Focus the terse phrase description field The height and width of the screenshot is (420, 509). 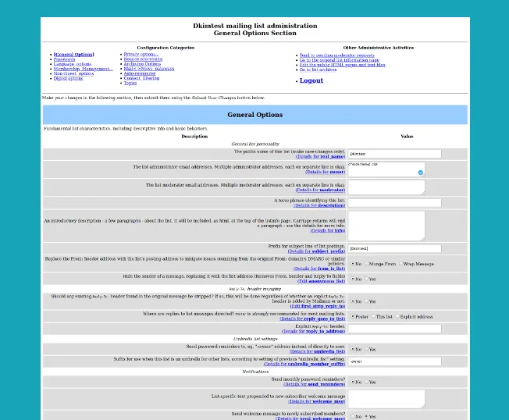coord(395,203)
